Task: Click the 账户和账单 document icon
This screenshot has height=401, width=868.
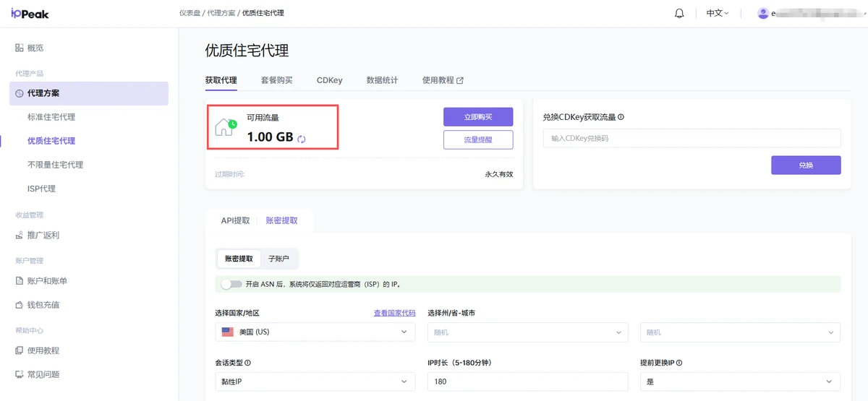Action: (20, 280)
